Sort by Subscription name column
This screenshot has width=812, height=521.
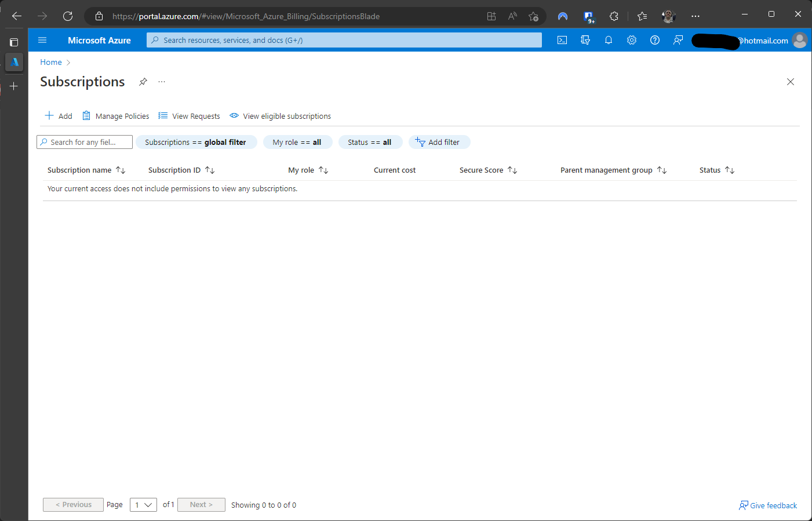(x=86, y=170)
